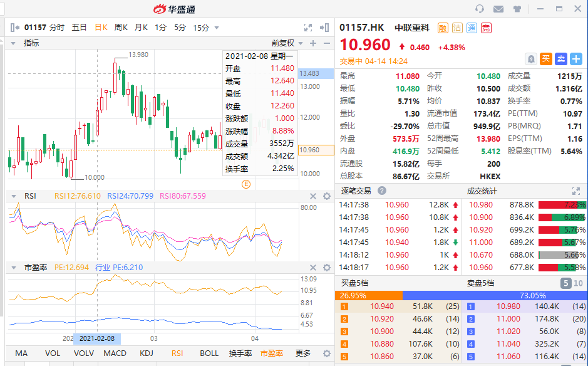
Task: Close the RSI indicator panel
Action: pos(313,196)
